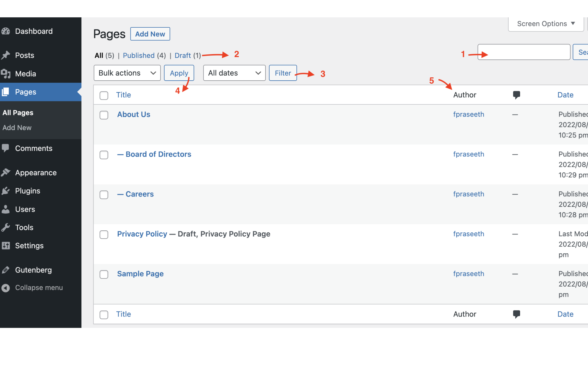The height and width of the screenshot is (381, 588).
Task: Toggle the select-all checkbox beside Title header
Action: (x=104, y=96)
